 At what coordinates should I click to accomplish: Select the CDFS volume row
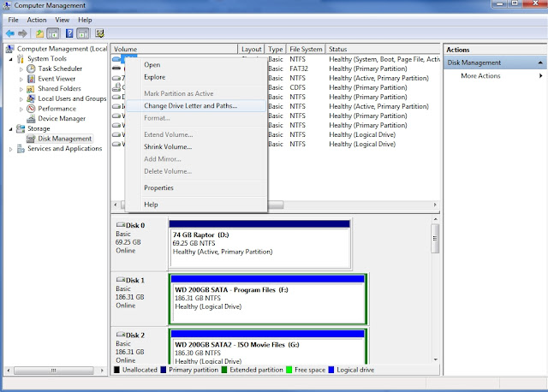(276, 87)
